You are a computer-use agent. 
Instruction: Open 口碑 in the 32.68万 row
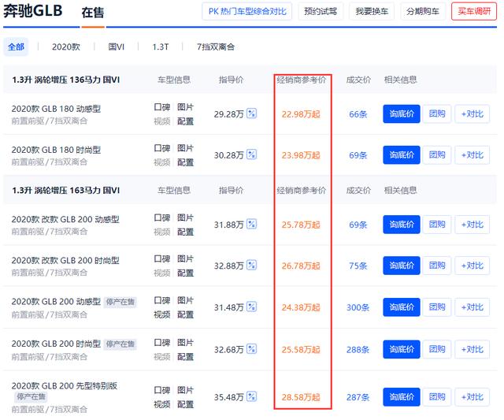tap(162, 342)
